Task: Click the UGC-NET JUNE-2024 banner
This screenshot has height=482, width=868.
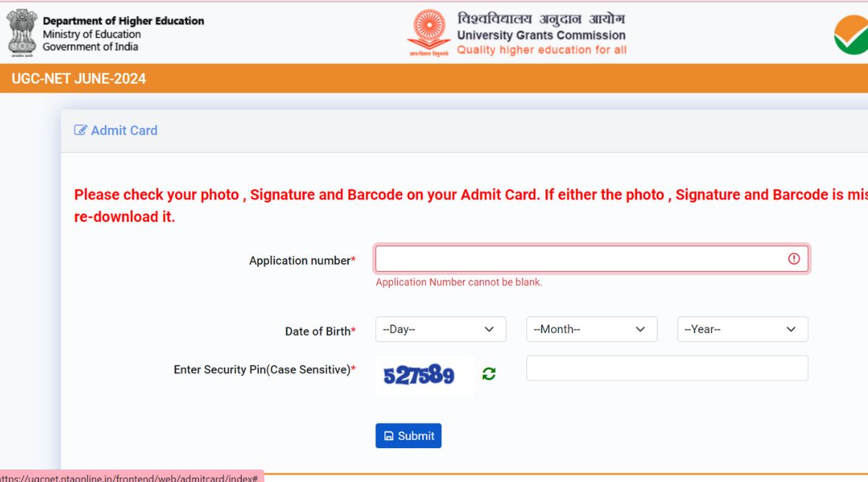Action: (x=77, y=78)
